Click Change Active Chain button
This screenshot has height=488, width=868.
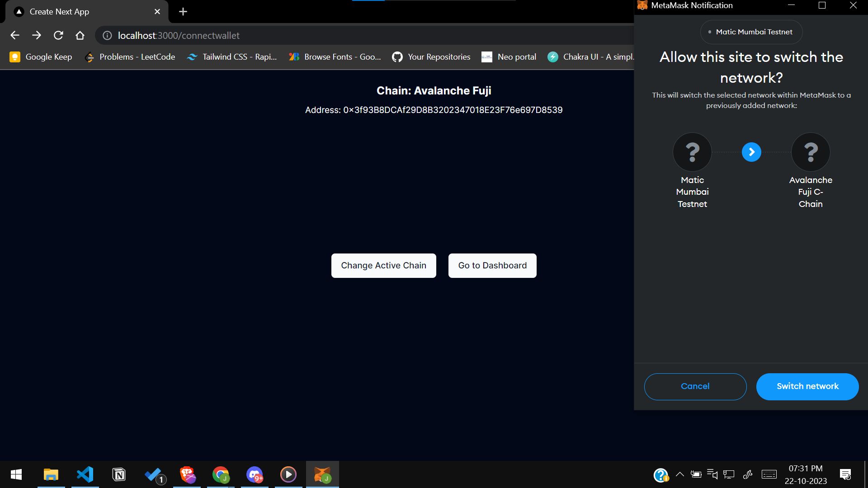tap(383, 266)
